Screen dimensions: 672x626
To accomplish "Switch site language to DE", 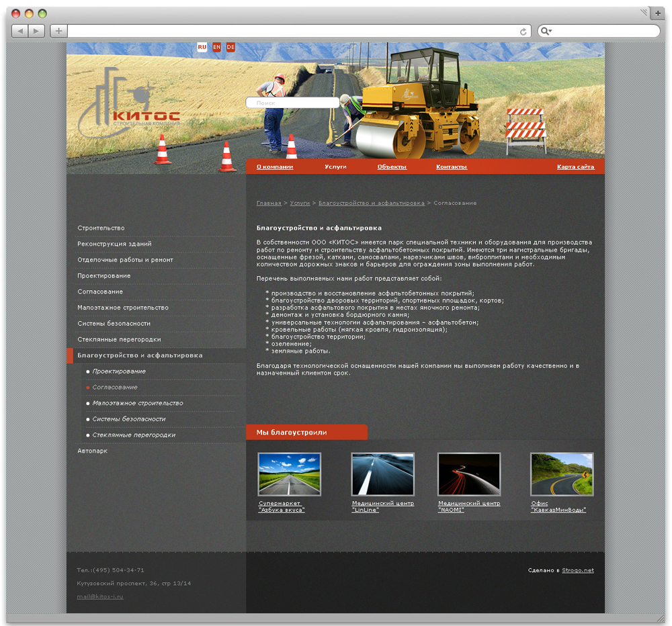I will pos(230,47).
